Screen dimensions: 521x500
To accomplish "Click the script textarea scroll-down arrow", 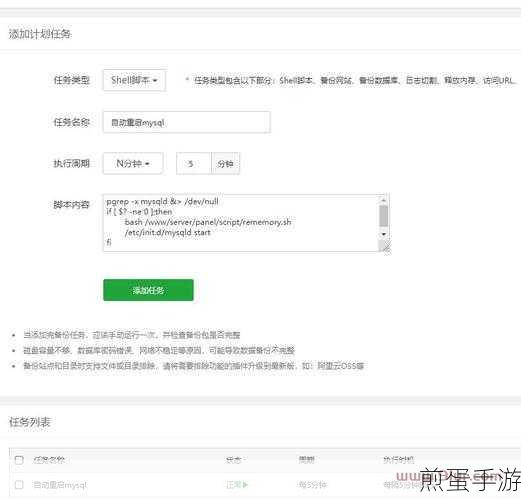I will pyautogui.click(x=384, y=234).
